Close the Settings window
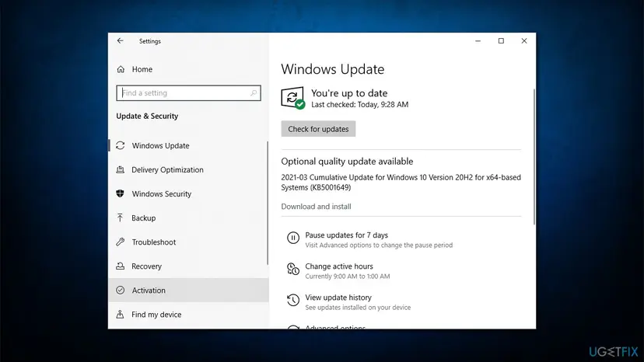Viewport: 644px width, 362px height. (x=524, y=40)
